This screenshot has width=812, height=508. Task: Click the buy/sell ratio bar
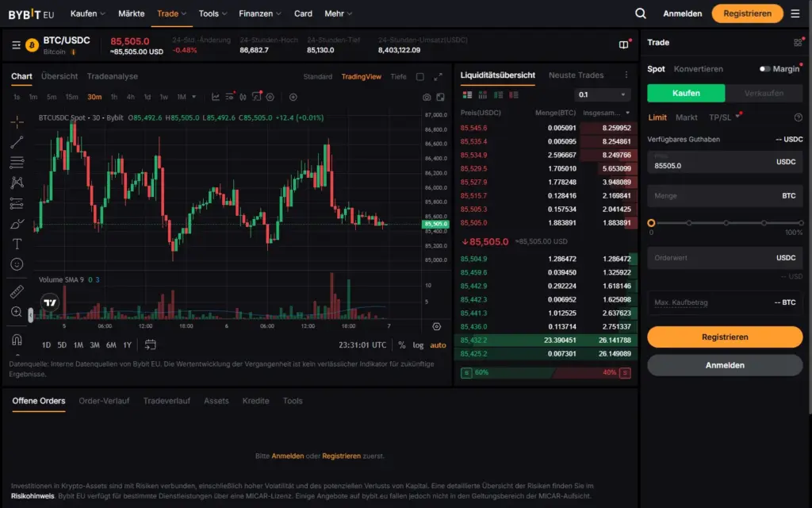(546, 373)
